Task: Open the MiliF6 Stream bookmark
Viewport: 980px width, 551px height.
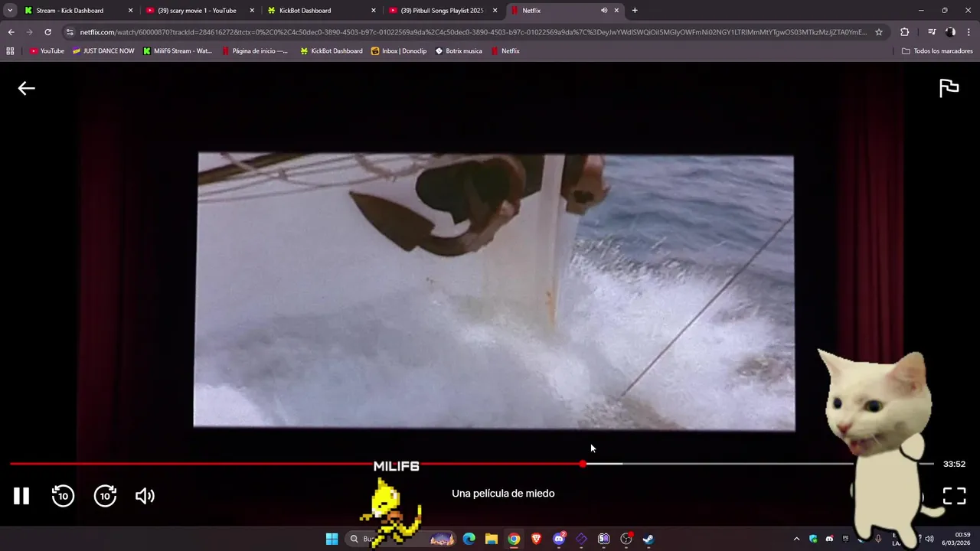Action: pos(178,51)
